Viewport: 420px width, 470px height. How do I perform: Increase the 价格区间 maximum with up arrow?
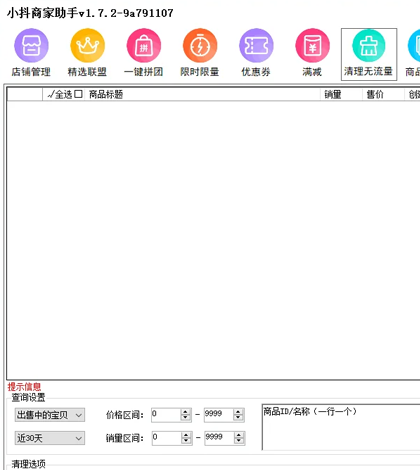[x=238, y=412]
